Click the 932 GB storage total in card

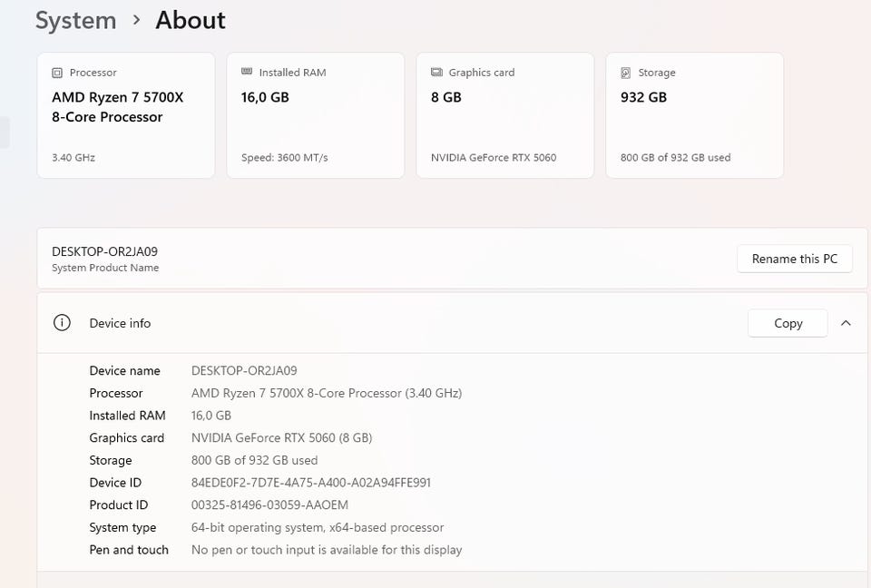coord(644,97)
